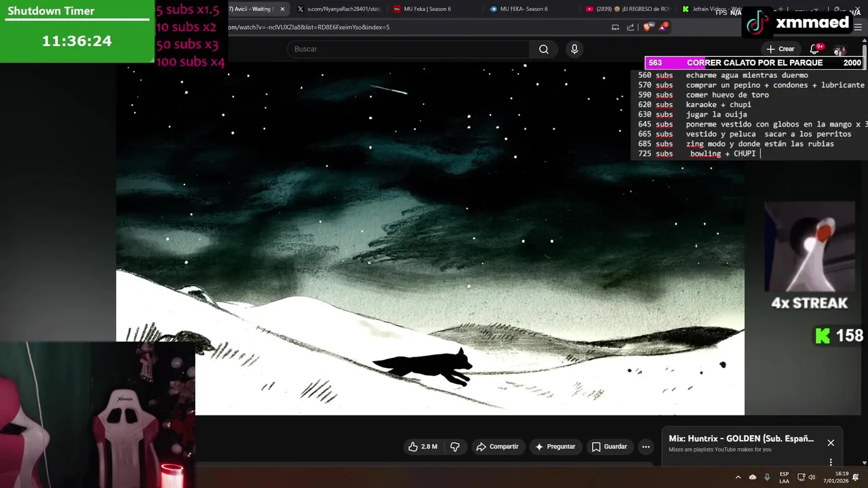Open the network tray icon
Image resolution: width=868 pixels, height=488 pixels.
[801, 477]
